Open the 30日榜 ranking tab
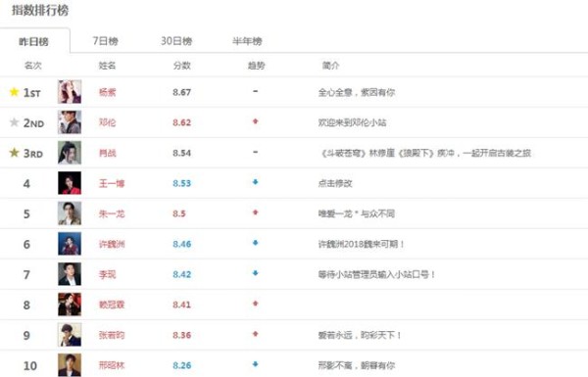588x377 pixels. point(176,40)
